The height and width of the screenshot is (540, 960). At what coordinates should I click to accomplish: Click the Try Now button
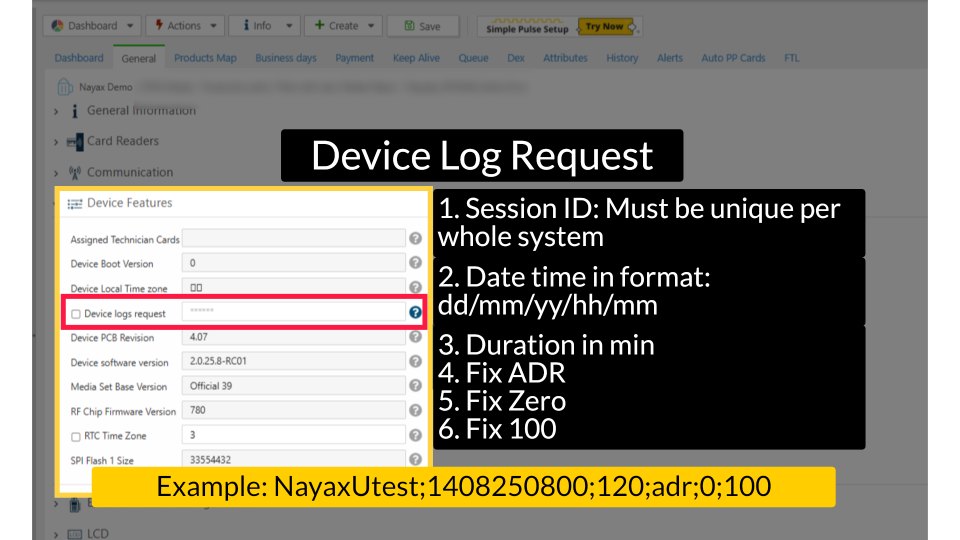(x=603, y=26)
